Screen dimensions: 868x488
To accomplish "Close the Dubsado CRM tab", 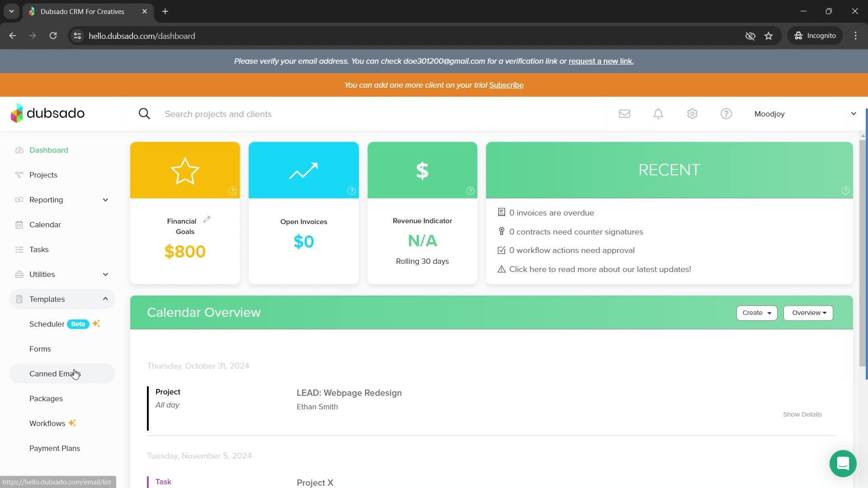I will pos(145,11).
